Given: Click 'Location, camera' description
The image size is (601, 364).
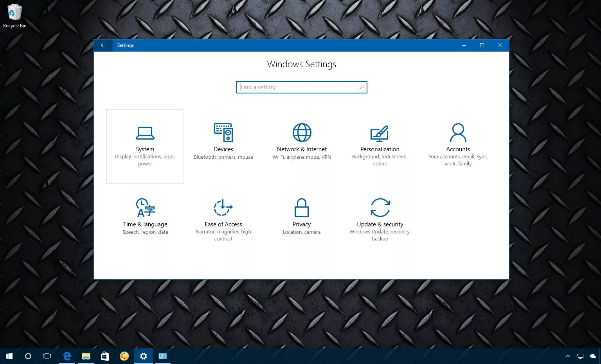Looking at the screenshot, I should 302,232.
